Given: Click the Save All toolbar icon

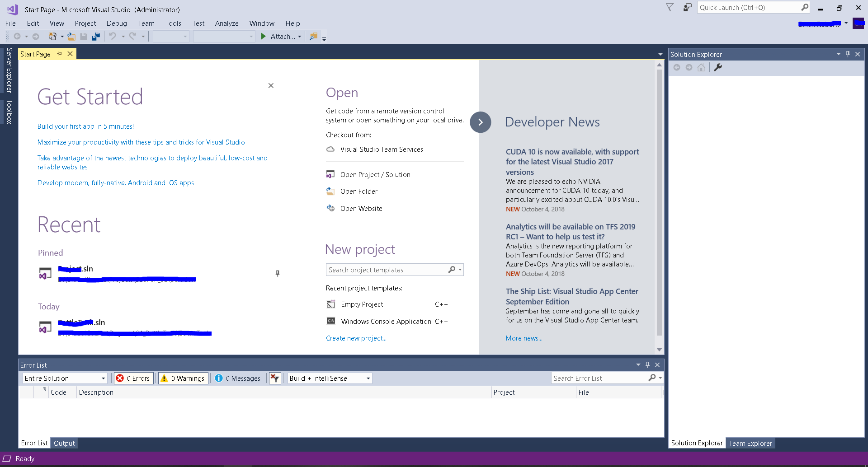Looking at the screenshot, I should (x=96, y=37).
